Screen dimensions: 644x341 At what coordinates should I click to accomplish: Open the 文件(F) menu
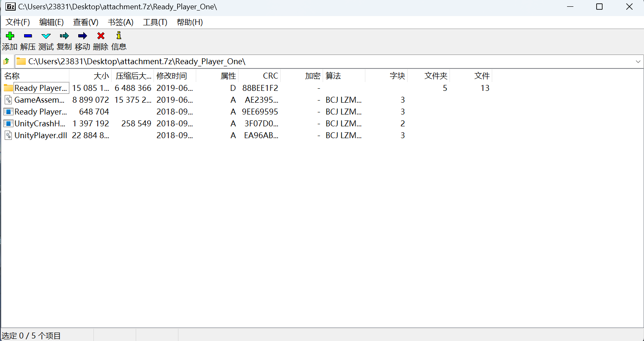(x=18, y=22)
